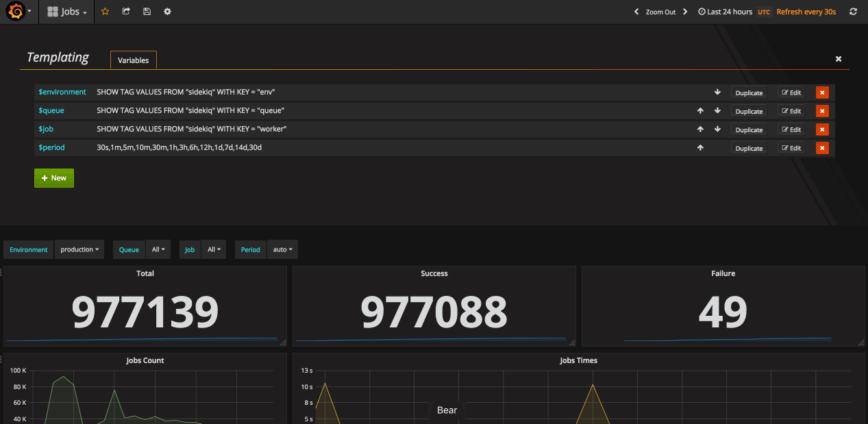This screenshot has height=424, width=868.
Task: Move the $environment variable down with the arrow
Action: [x=717, y=92]
